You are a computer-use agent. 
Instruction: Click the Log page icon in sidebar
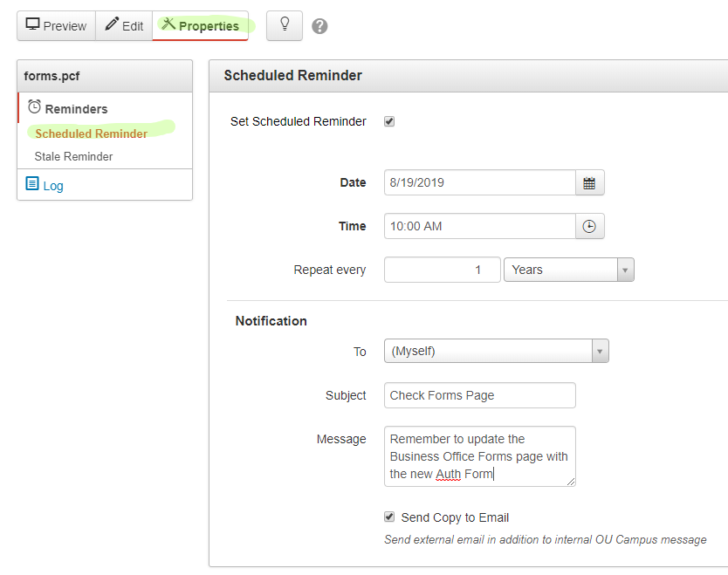[32, 184]
